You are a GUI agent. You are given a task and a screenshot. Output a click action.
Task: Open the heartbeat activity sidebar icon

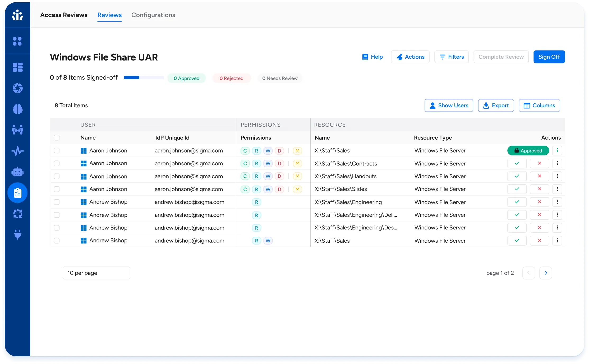17,151
